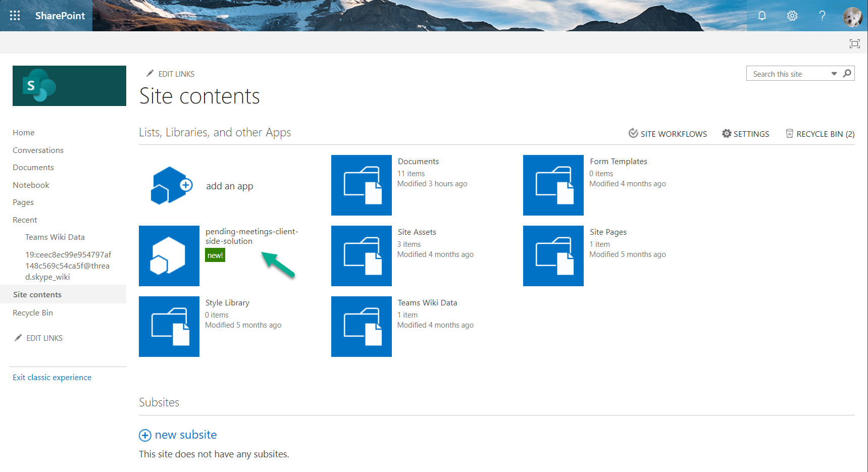Screen dimensions: 868x472
Task: Open Conversations in left navigation
Action: [x=38, y=150]
